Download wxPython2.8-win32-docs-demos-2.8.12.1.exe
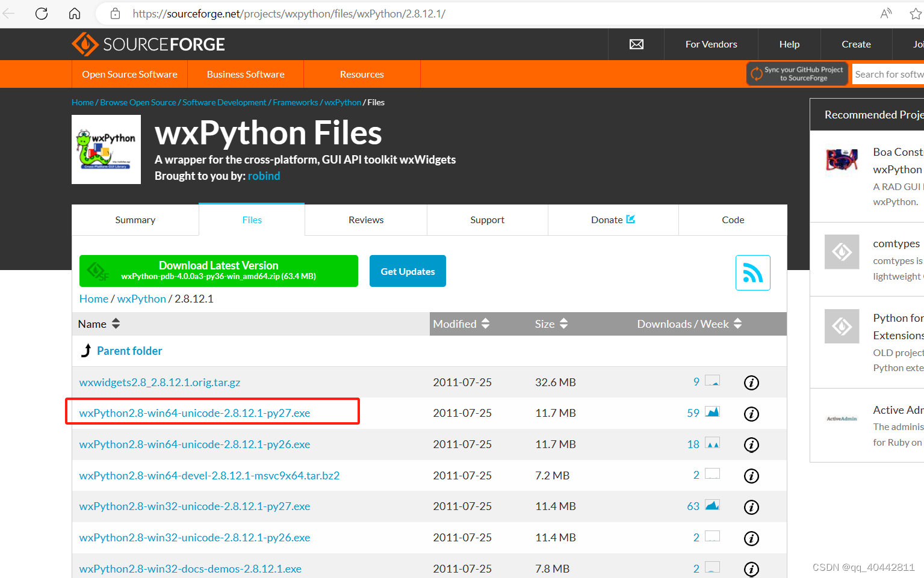 click(190, 569)
